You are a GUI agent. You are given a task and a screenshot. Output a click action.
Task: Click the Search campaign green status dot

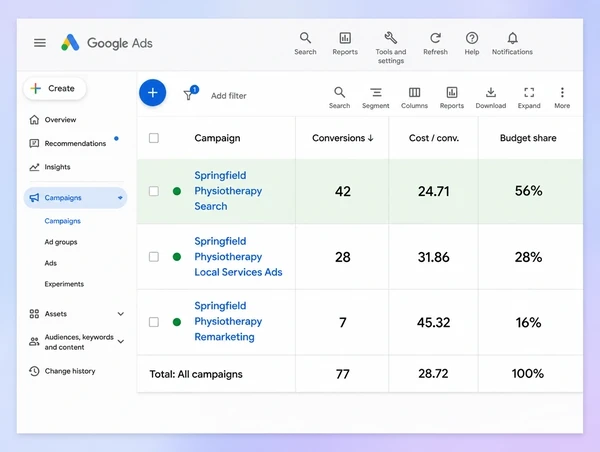(177, 191)
